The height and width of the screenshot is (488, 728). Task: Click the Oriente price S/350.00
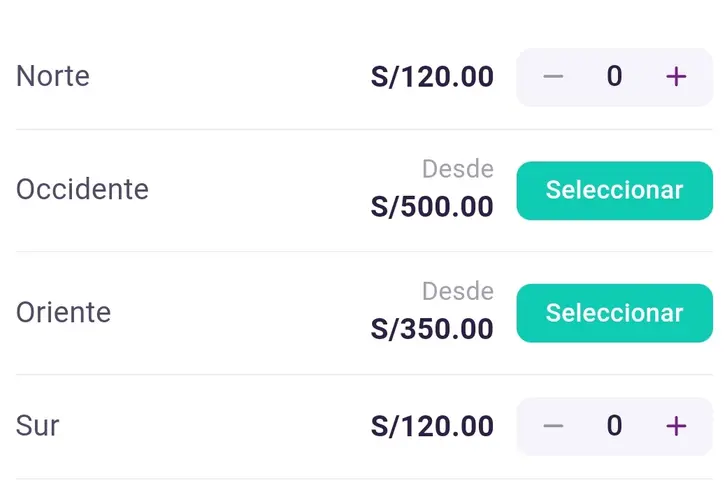(x=432, y=329)
